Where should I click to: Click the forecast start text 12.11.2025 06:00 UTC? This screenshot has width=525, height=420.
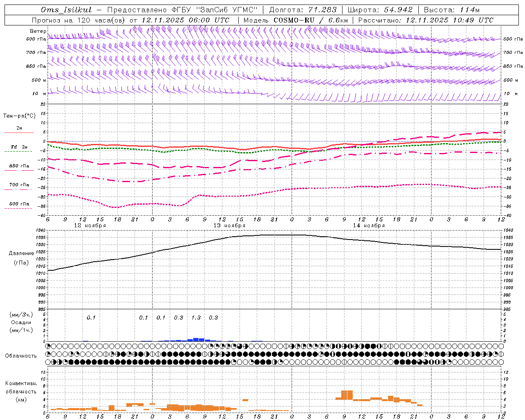coord(185,20)
